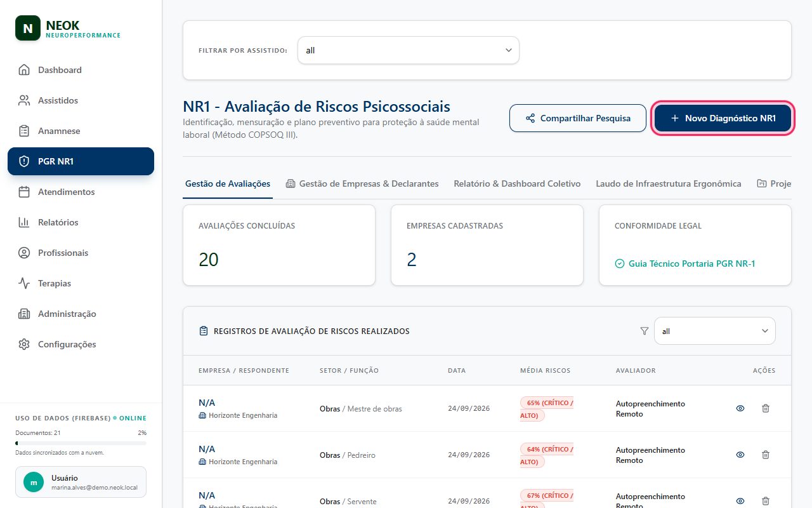
Task: Click the Administração building icon
Action: click(x=24, y=314)
